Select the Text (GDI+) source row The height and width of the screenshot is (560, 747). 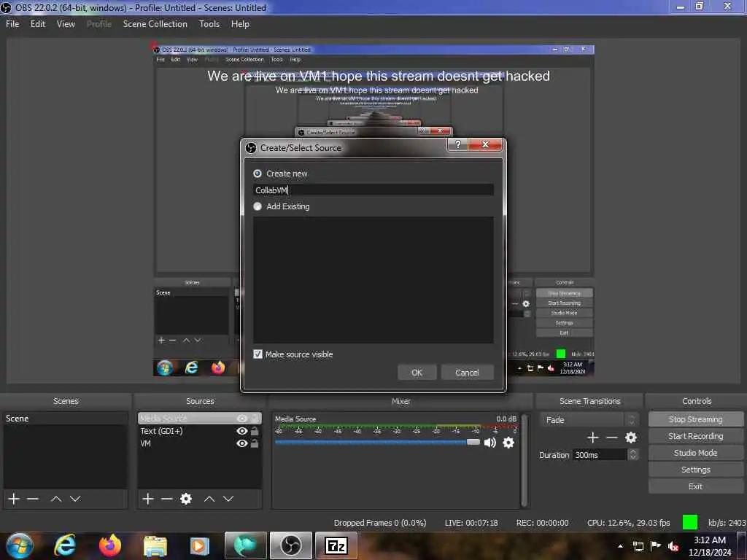[x=199, y=431]
